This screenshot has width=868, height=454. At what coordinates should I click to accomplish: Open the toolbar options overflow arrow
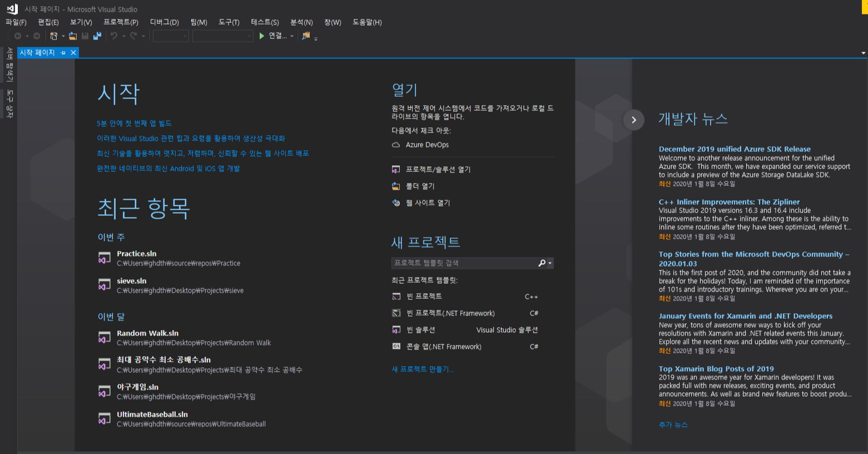click(316, 39)
